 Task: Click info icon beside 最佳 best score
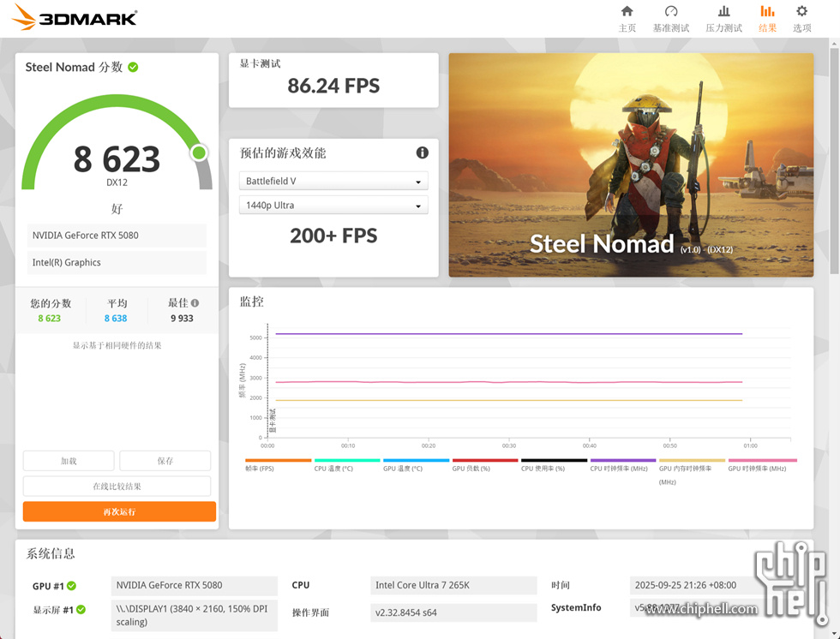point(195,303)
